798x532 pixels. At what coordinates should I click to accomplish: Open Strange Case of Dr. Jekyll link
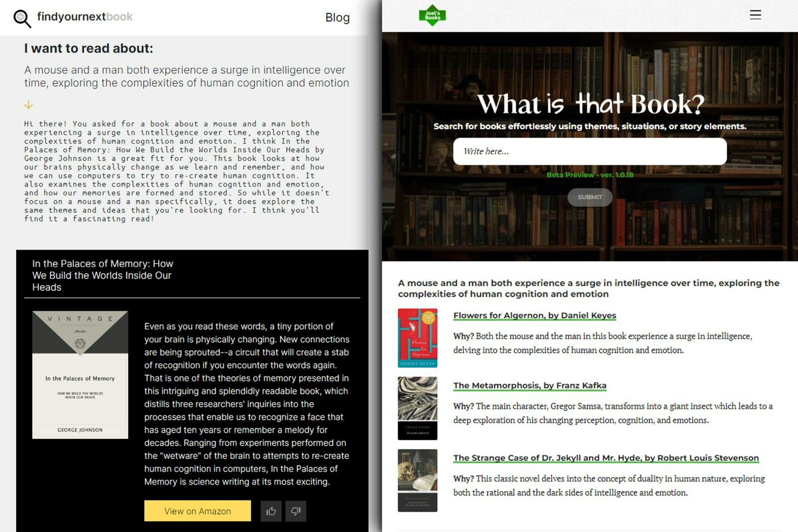point(606,458)
